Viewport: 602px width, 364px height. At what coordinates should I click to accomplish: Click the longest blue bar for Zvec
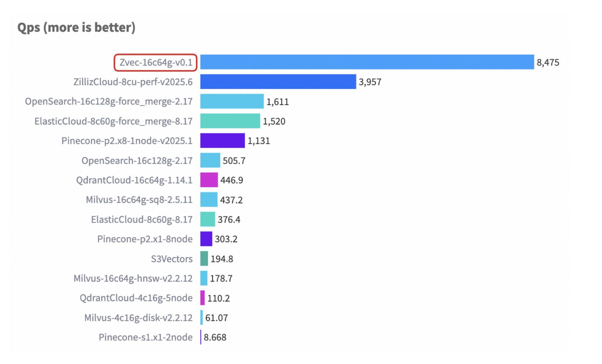(367, 62)
